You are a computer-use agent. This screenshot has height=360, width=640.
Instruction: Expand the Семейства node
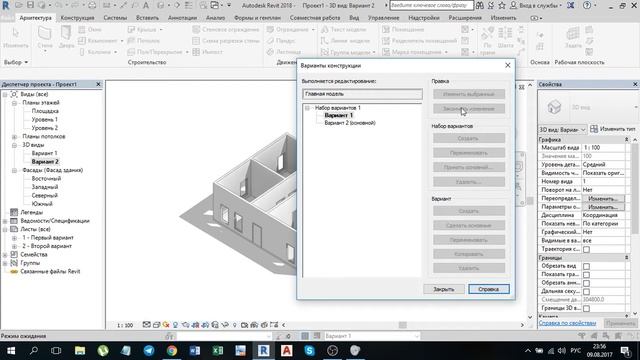click(x=5, y=255)
